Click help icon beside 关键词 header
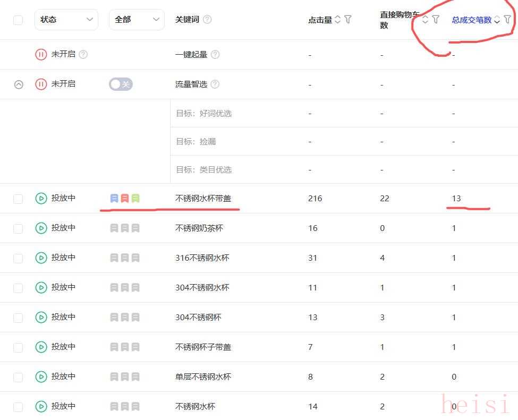Viewport: 518px width, 420px height. point(207,20)
